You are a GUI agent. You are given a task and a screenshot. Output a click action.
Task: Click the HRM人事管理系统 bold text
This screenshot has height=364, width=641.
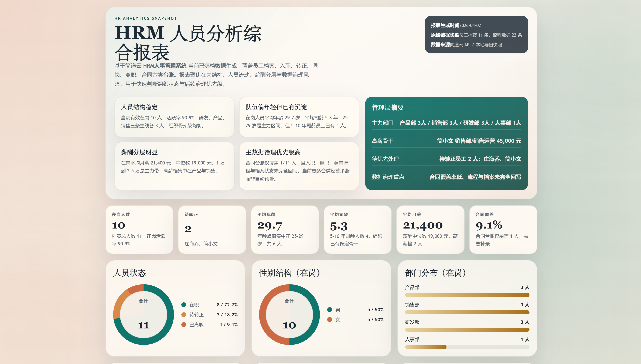pyautogui.click(x=165, y=66)
